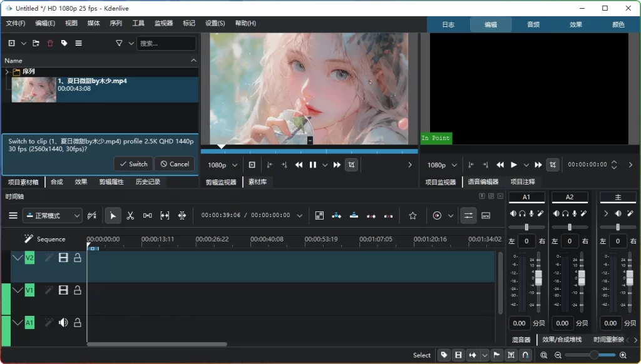The height and width of the screenshot is (364, 641).
Task: Collapse the V2 track header chevron
Action: [x=18, y=257]
